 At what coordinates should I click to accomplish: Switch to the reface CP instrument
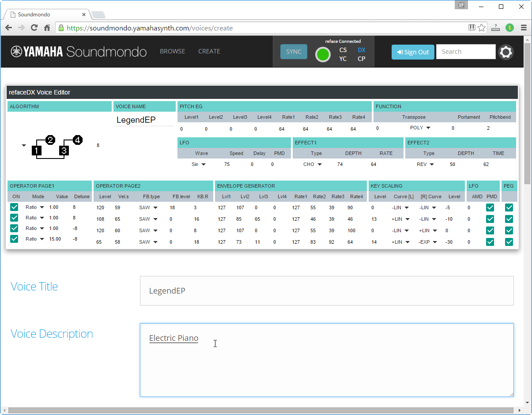(x=362, y=59)
